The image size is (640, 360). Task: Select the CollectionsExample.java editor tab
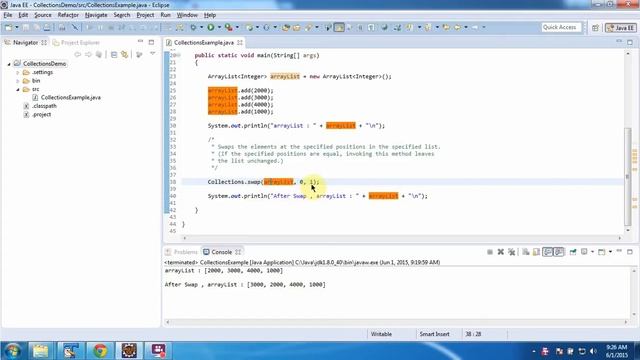coord(204,42)
